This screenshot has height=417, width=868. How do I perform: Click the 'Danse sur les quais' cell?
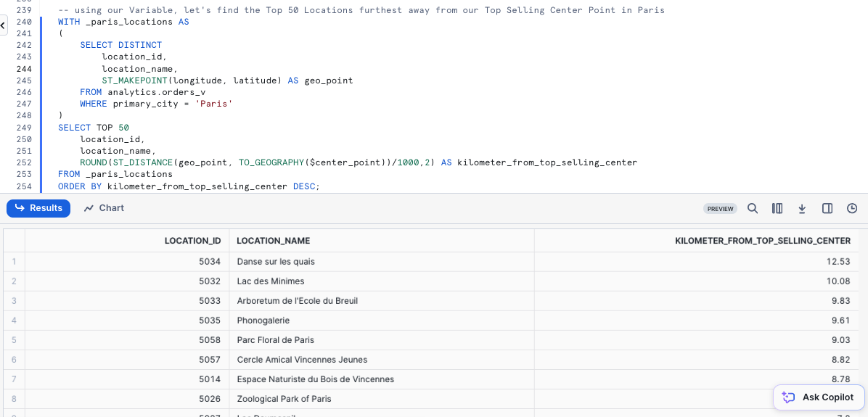[276, 261]
